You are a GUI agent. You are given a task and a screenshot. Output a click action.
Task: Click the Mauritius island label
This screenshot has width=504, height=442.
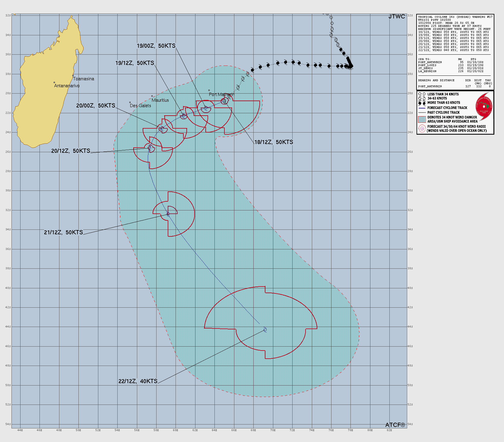(x=160, y=100)
